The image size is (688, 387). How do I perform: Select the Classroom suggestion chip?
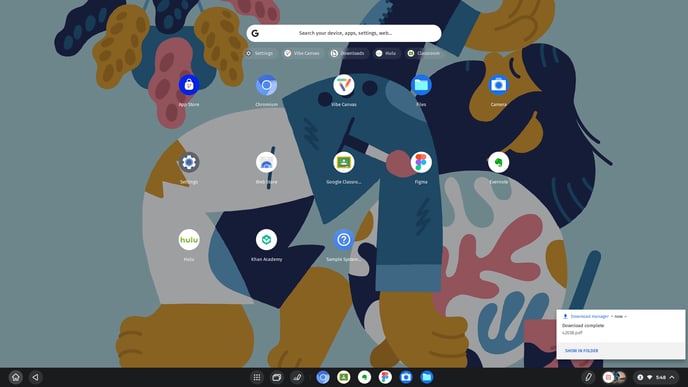point(424,53)
